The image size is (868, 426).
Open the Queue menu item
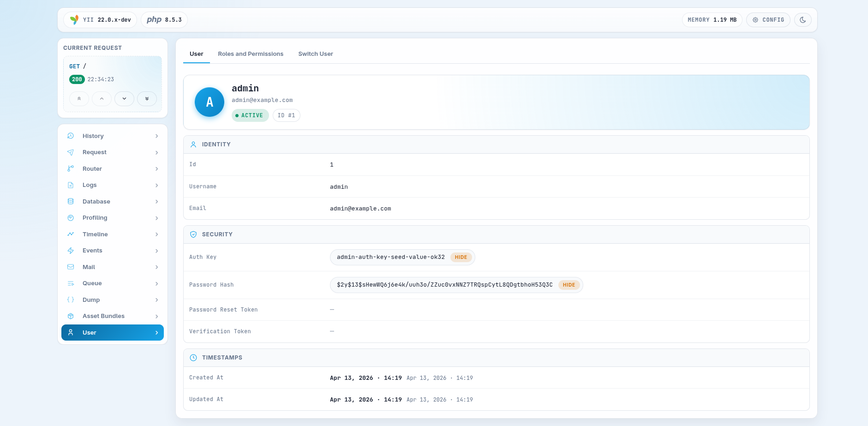click(x=113, y=283)
